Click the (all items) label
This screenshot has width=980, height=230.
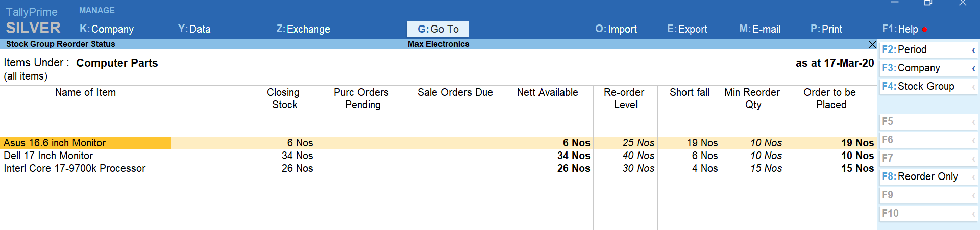coord(26,76)
